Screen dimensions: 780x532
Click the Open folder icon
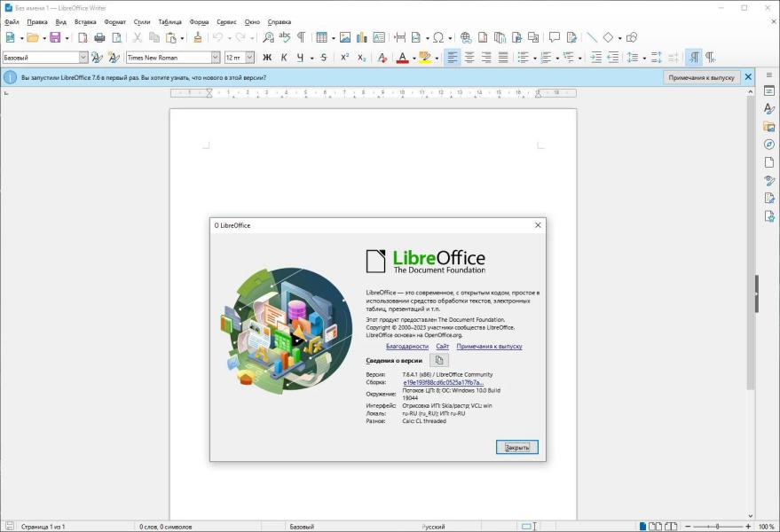tap(33, 37)
